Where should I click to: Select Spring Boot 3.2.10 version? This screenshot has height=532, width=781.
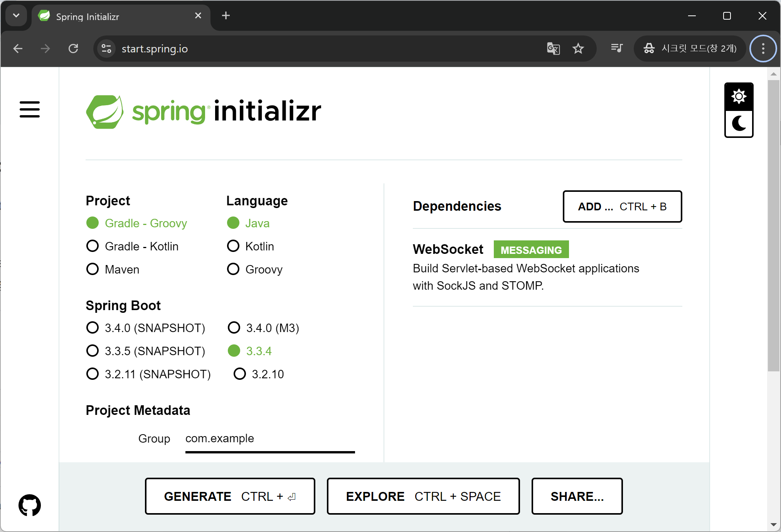pos(240,374)
